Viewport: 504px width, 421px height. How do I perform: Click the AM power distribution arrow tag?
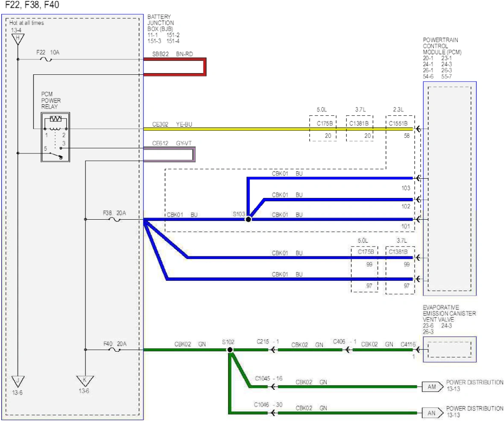click(432, 386)
